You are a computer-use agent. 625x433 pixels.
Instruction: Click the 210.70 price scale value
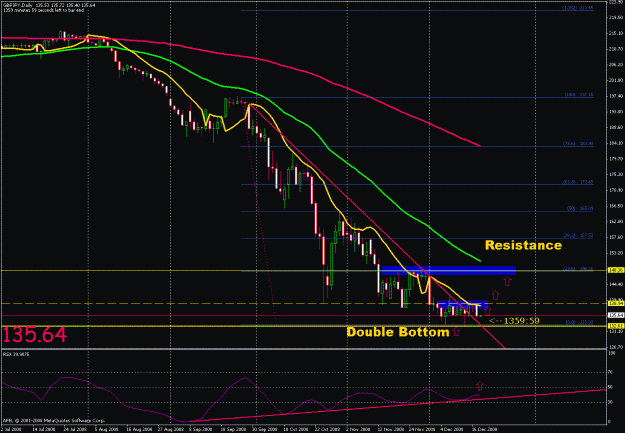pyautogui.click(x=615, y=49)
